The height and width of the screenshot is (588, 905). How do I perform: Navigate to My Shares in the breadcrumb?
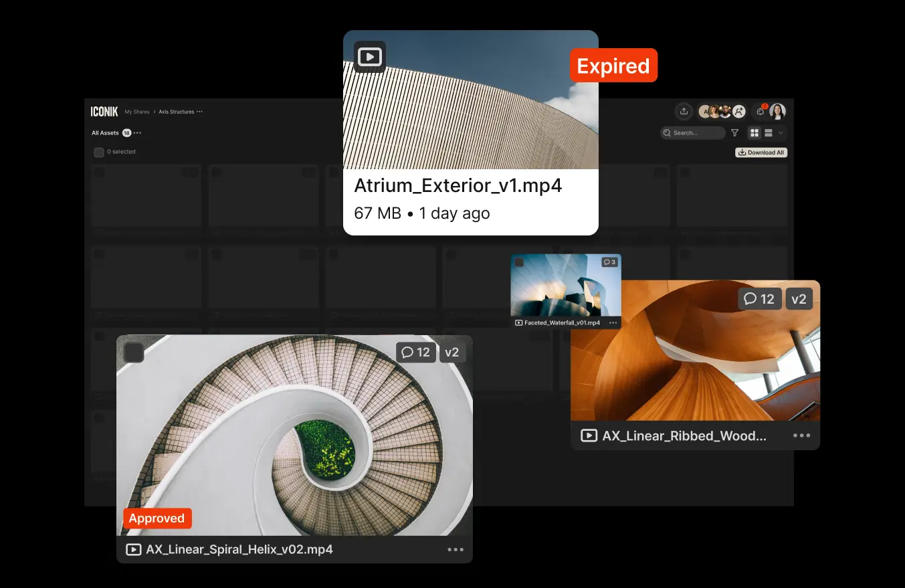137,112
